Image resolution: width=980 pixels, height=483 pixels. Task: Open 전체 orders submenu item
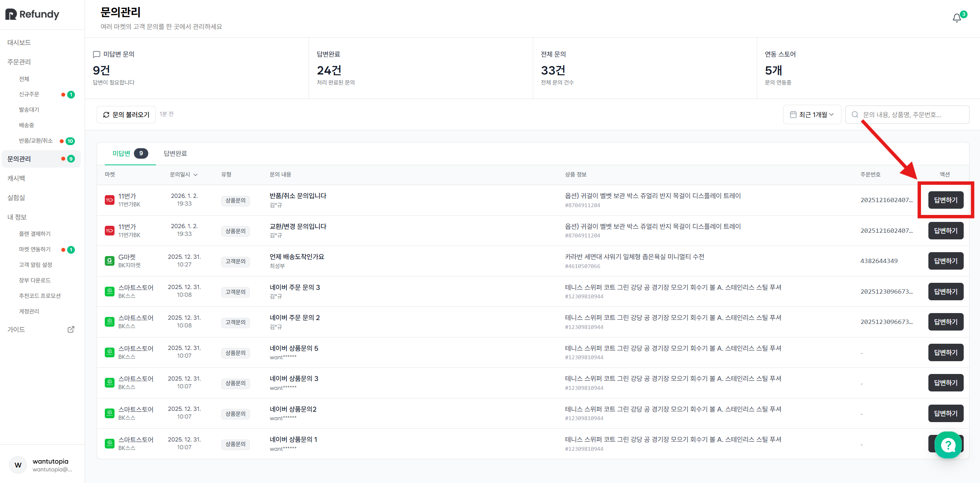tap(24, 79)
